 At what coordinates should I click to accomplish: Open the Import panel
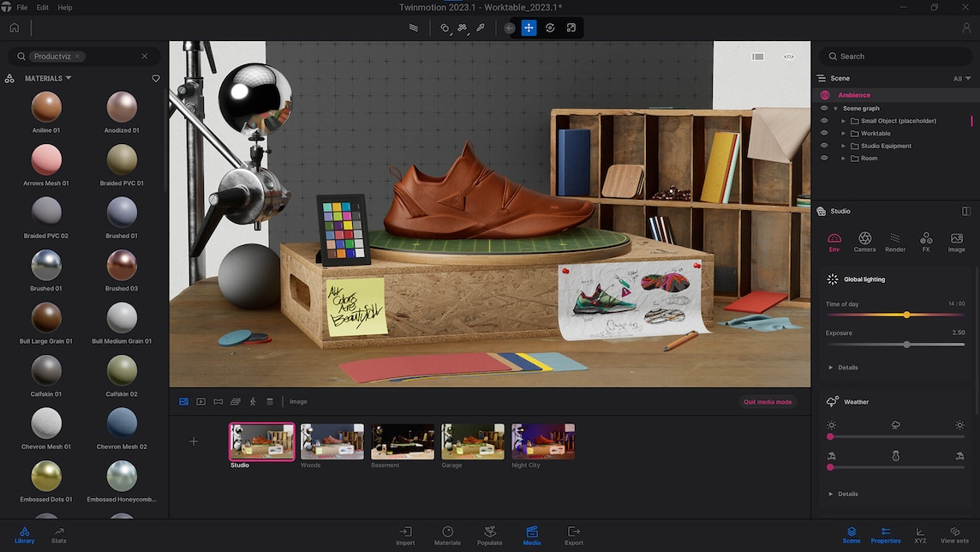click(405, 535)
